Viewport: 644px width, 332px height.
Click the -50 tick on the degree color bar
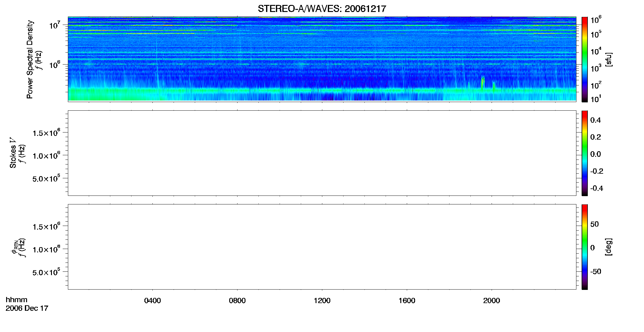(x=596, y=272)
